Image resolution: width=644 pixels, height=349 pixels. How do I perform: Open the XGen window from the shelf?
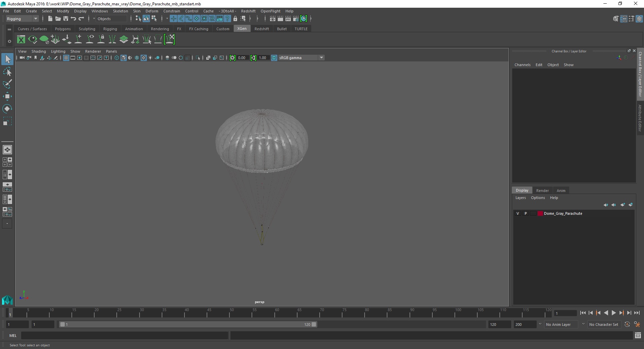pos(21,40)
